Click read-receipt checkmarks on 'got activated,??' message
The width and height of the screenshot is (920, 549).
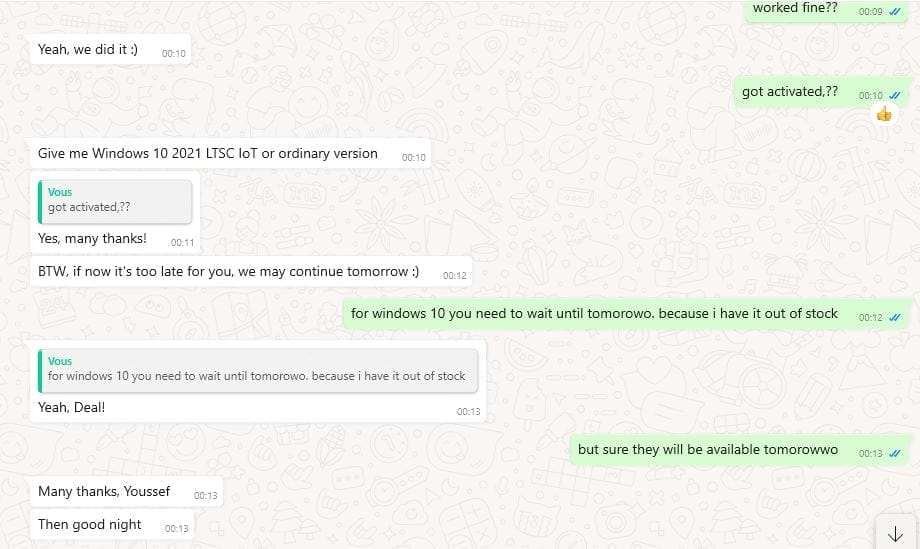pos(895,95)
